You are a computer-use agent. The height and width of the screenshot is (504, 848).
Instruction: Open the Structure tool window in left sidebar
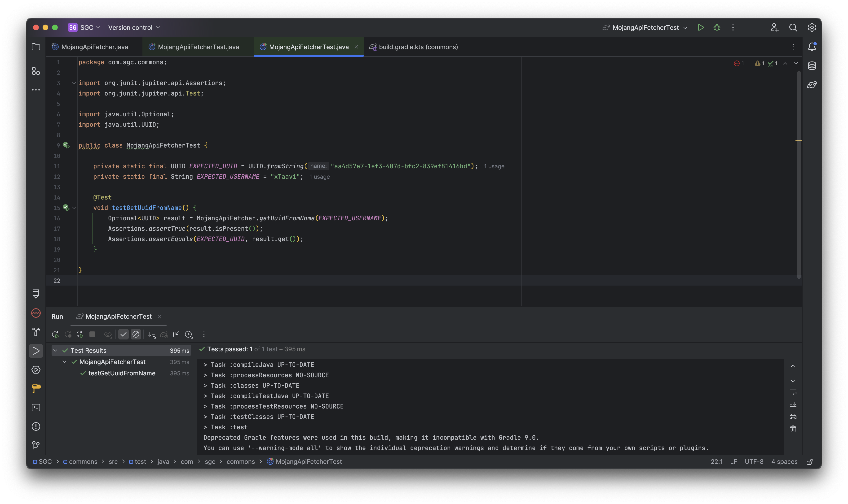pos(36,71)
